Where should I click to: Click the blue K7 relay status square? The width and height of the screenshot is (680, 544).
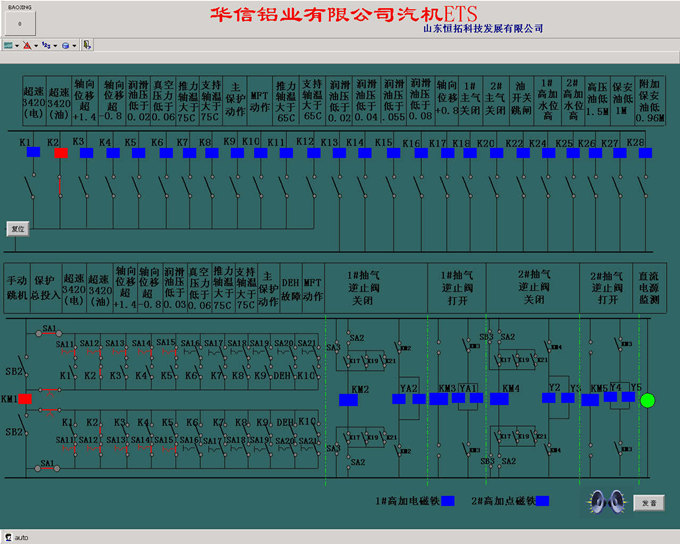coord(190,153)
